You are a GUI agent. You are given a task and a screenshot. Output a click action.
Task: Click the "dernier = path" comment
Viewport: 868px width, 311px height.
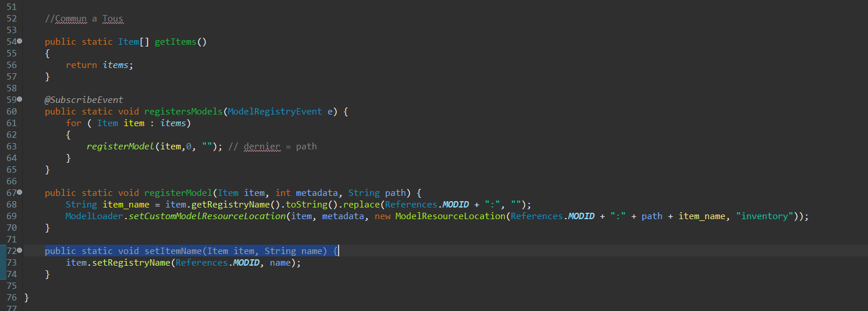(272, 146)
